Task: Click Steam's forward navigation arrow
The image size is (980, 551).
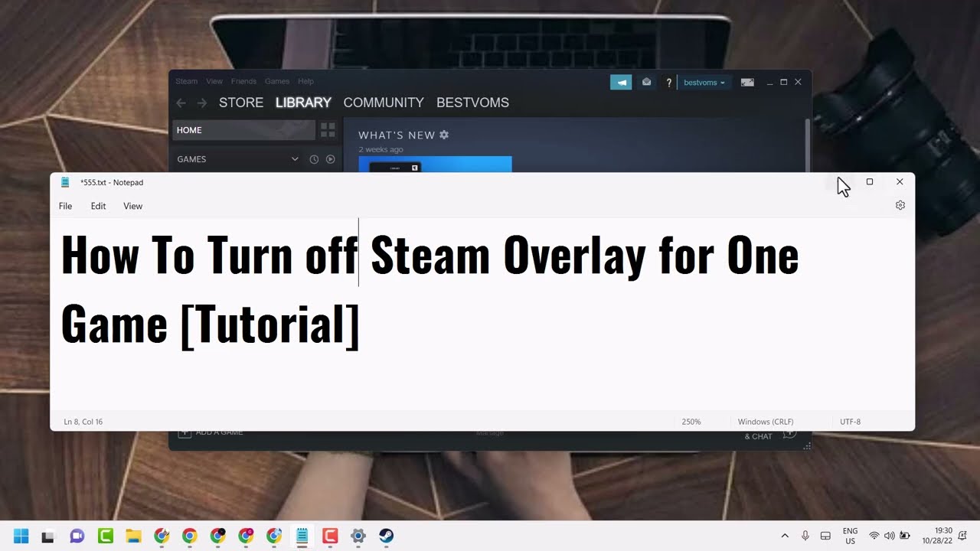Action: pyautogui.click(x=202, y=103)
